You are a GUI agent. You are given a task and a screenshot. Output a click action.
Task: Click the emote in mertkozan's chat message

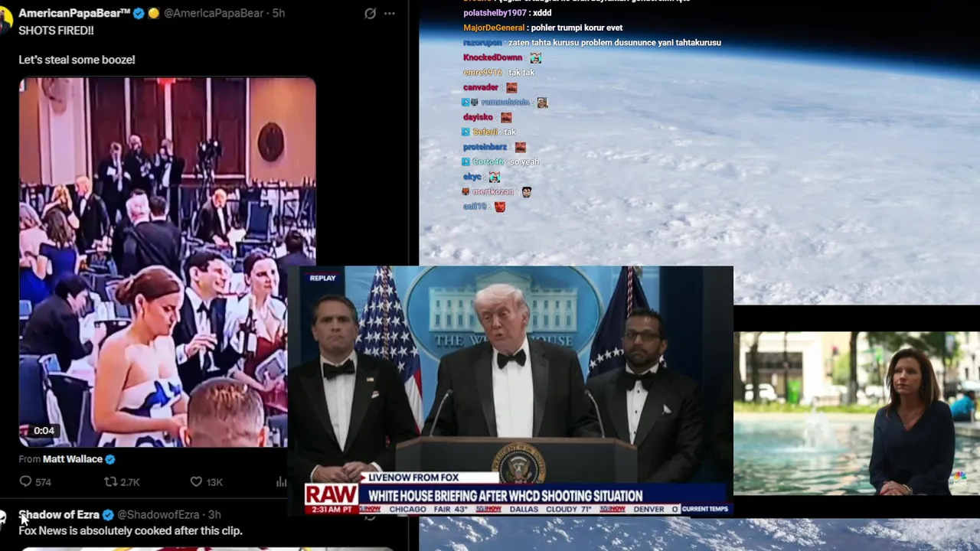(527, 192)
